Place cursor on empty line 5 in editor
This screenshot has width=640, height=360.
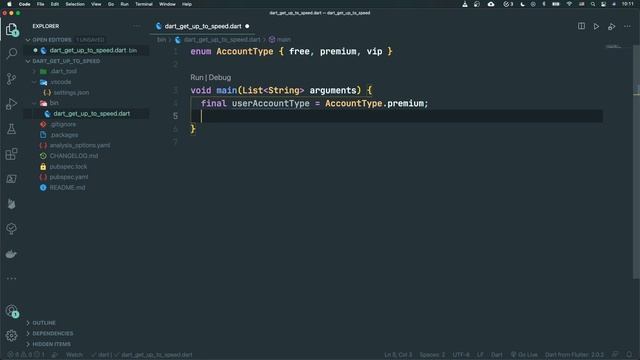[396, 116]
